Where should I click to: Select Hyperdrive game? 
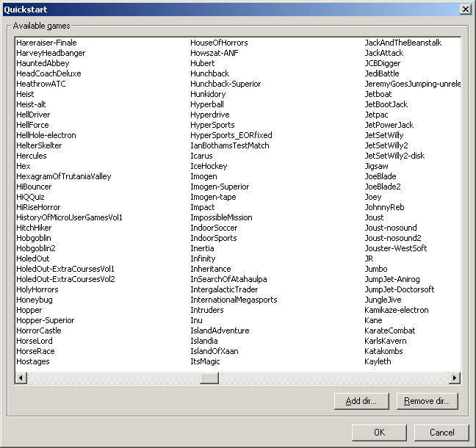click(x=210, y=115)
